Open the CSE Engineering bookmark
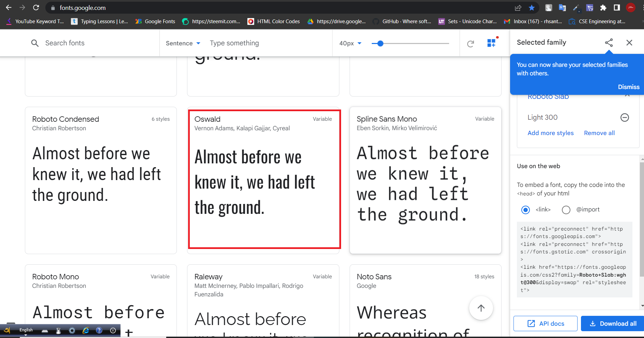The image size is (644, 338). [597, 21]
